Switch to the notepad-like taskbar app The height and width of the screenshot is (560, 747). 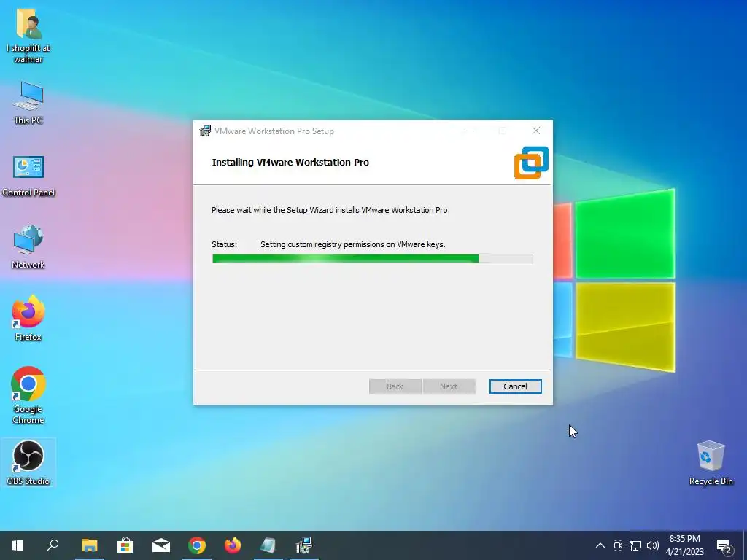[268, 545]
